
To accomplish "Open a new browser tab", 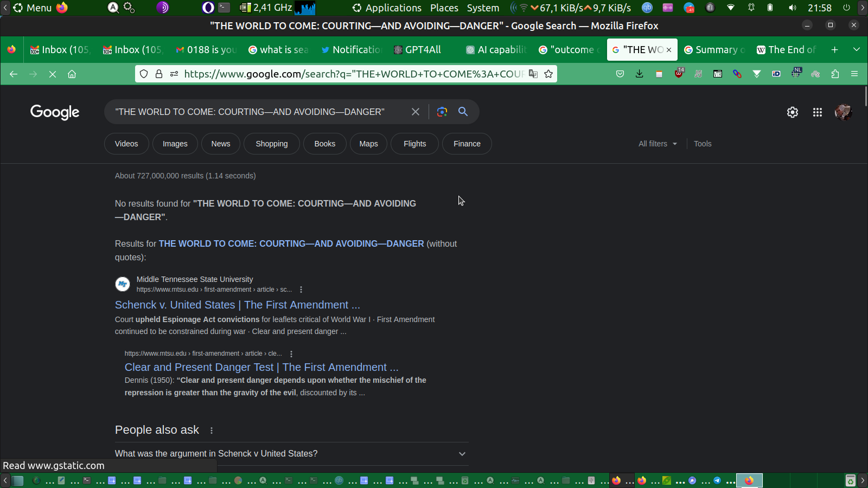I will click(x=835, y=49).
